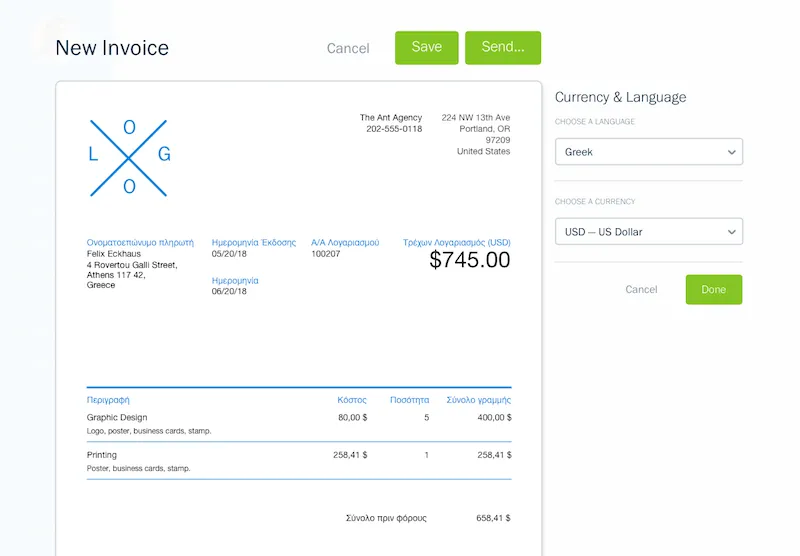Select The Ant Agency company name

[x=391, y=118]
